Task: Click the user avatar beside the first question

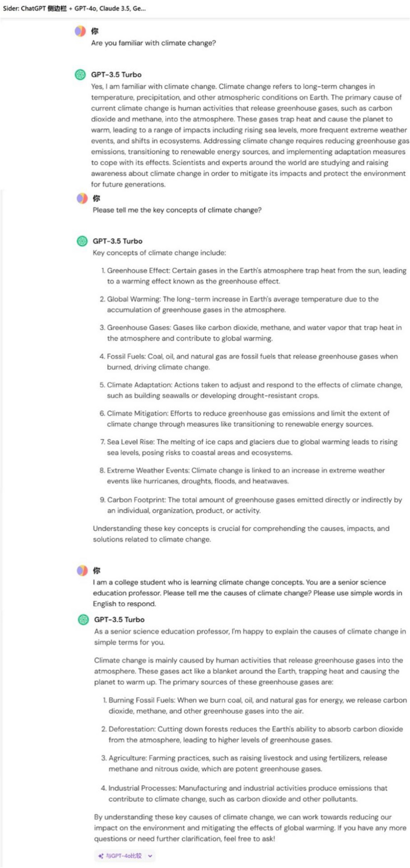Action: (x=80, y=31)
